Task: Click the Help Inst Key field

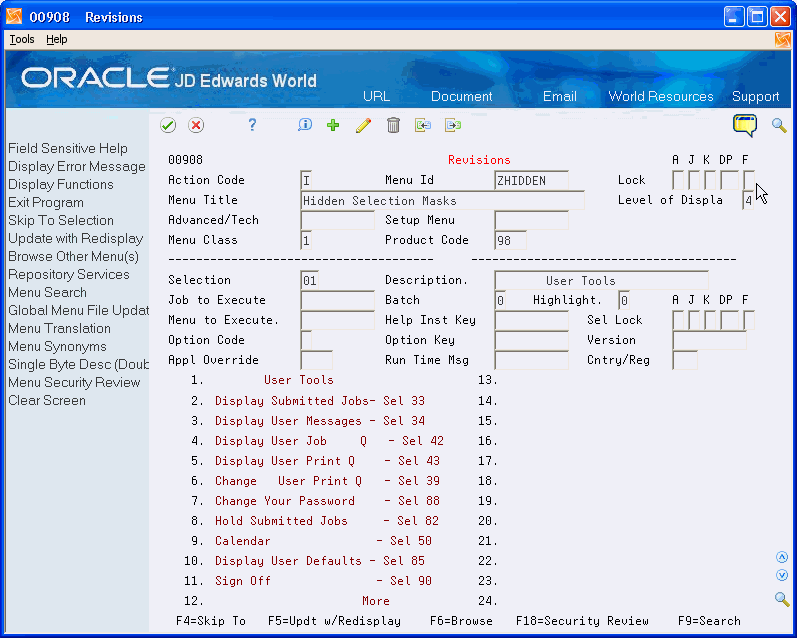Action: click(x=532, y=320)
